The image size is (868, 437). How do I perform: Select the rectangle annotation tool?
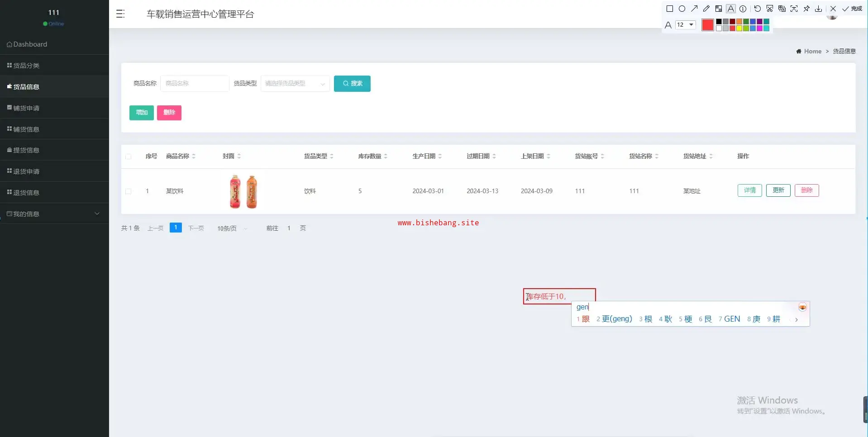click(x=670, y=9)
